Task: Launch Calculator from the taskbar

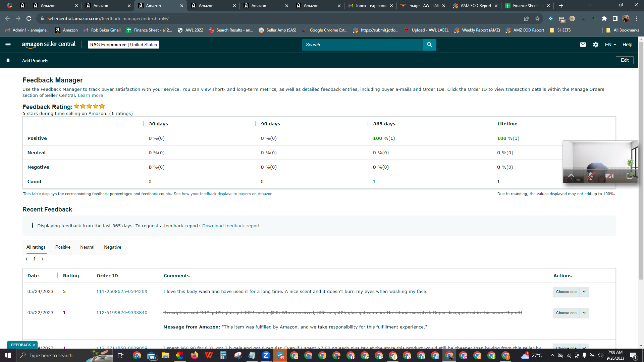Action: point(223,355)
